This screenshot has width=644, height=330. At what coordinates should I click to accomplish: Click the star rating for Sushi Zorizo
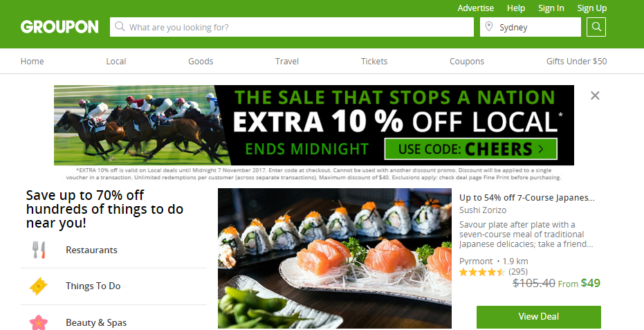(482, 272)
